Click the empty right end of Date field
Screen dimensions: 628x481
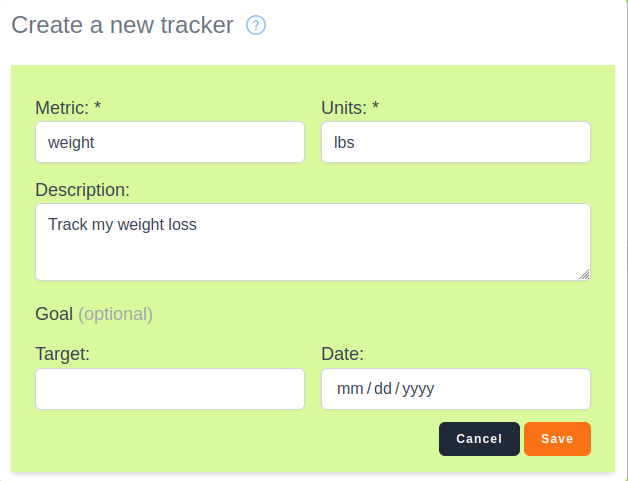tap(530, 389)
